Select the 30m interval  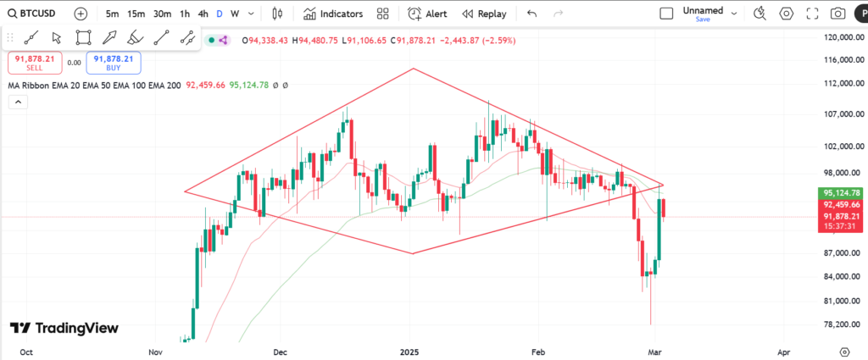click(x=162, y=14)
